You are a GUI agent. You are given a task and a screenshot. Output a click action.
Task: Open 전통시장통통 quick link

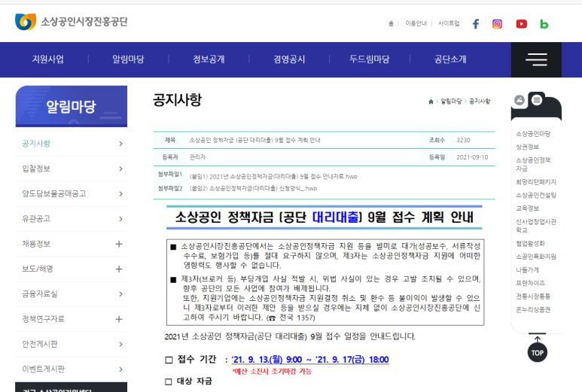point(533,296)
